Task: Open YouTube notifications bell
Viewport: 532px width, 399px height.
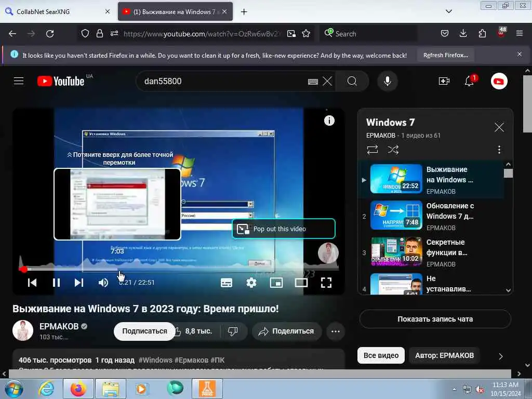Action: pyautogui.click(x=470, y=82)
